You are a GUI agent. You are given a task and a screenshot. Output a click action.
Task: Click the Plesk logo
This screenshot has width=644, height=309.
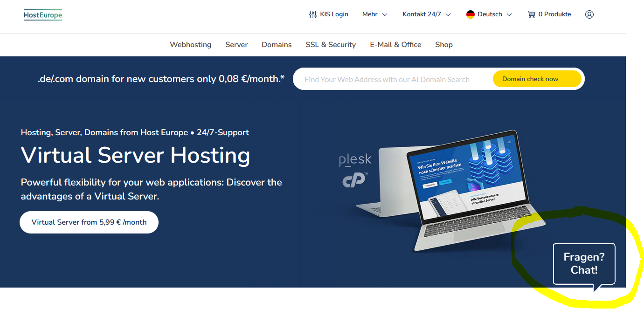tap(355, 159)
